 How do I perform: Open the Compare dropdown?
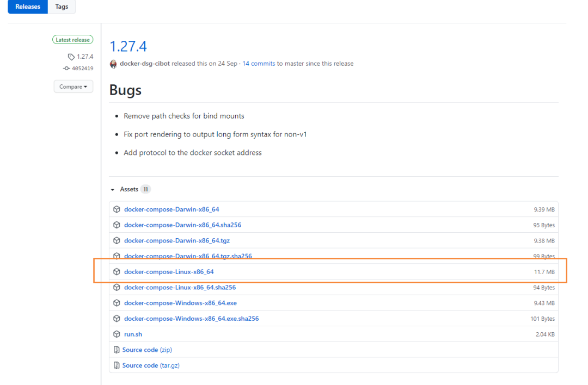tap(73, 86)
